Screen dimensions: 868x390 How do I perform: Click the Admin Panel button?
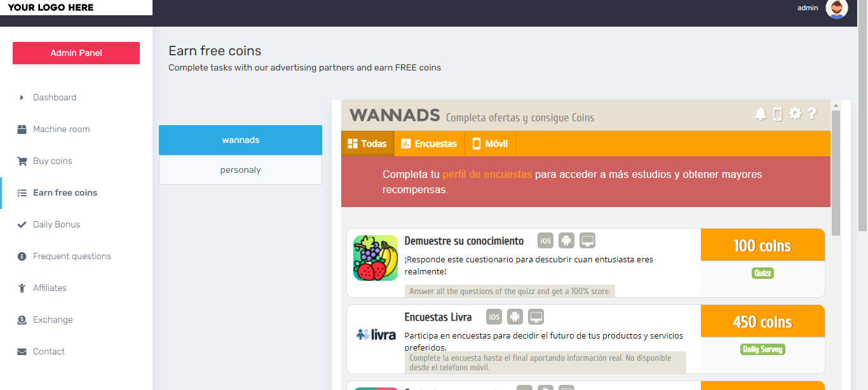pyautogui.click(x=76, y=53)
